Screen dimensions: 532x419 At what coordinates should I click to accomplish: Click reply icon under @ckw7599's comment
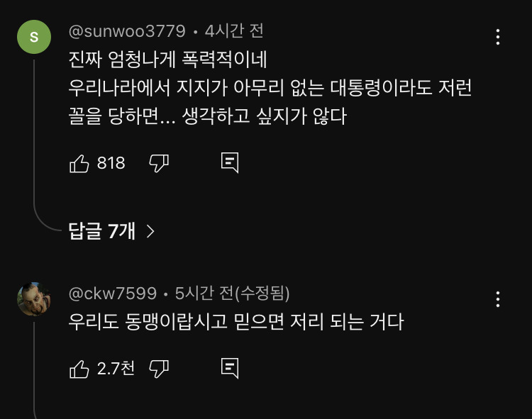[230, 368]
